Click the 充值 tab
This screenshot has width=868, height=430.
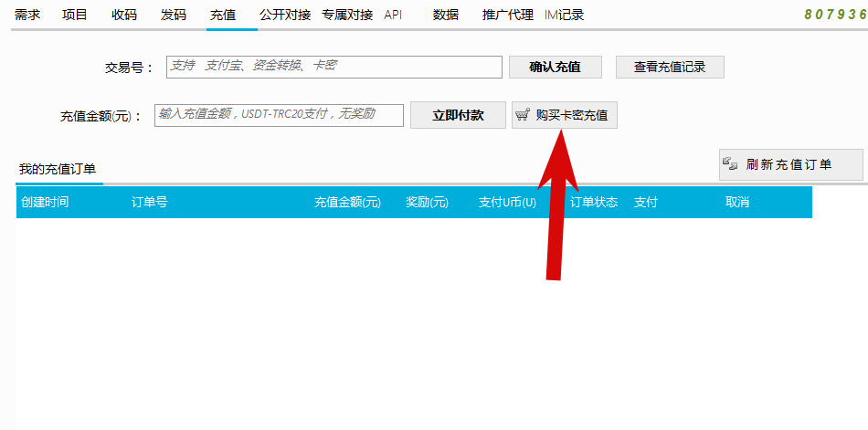click(x=223, y=15)
